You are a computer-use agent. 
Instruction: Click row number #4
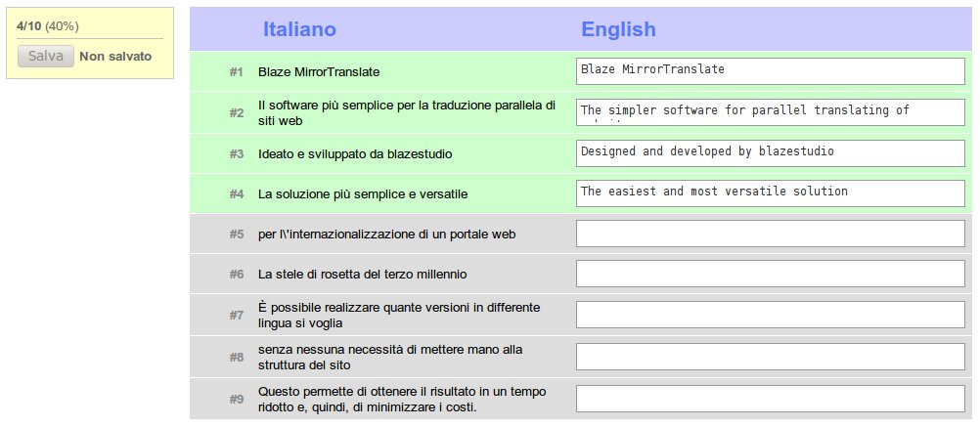[x=236, y=194]
